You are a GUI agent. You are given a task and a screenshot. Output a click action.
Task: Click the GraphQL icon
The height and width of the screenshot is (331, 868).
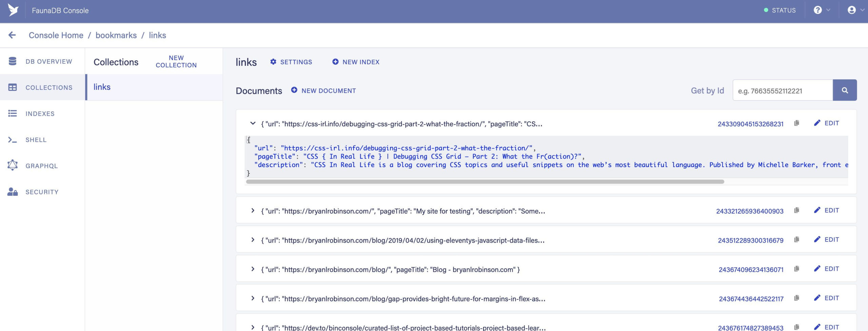point(13,165)
